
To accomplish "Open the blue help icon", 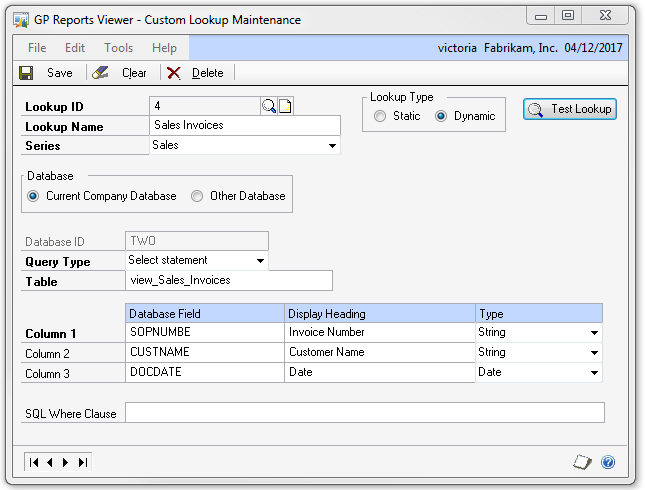I will click(607, 462).
